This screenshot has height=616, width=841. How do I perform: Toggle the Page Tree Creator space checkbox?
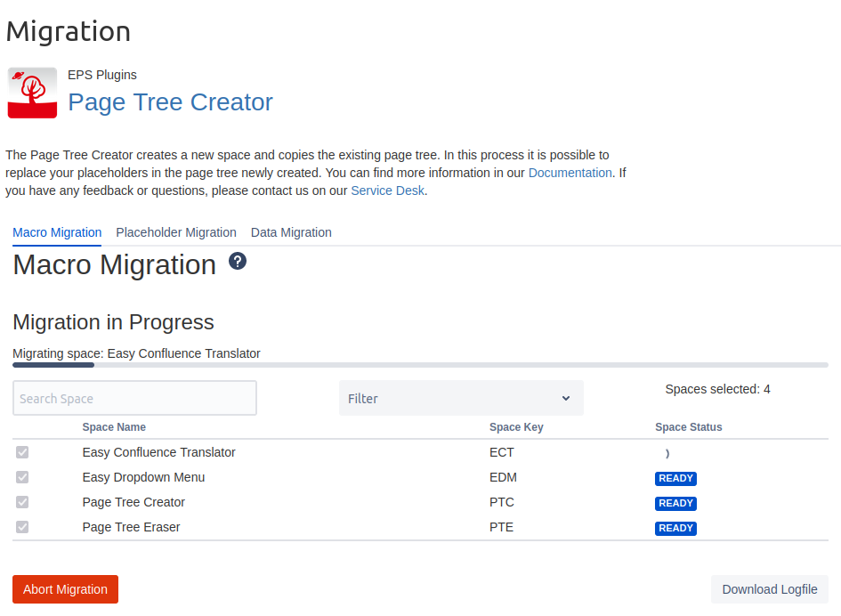point(22,502)
